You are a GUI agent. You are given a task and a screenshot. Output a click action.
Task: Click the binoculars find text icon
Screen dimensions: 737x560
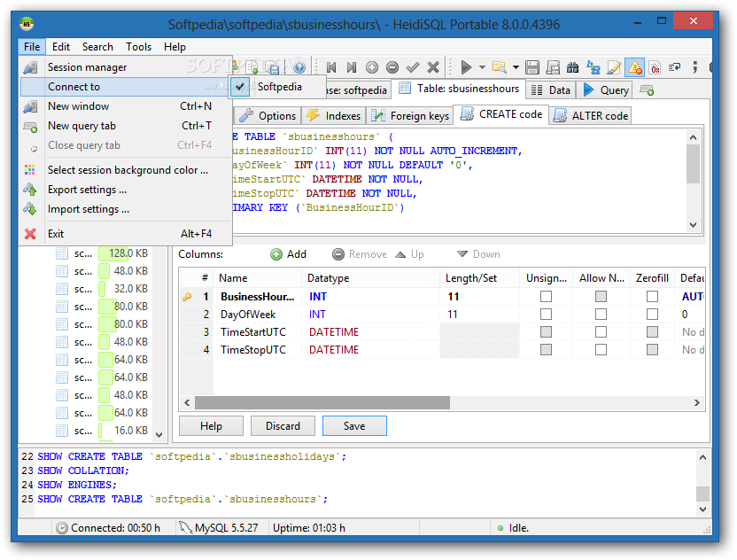[x=573, y=67]
